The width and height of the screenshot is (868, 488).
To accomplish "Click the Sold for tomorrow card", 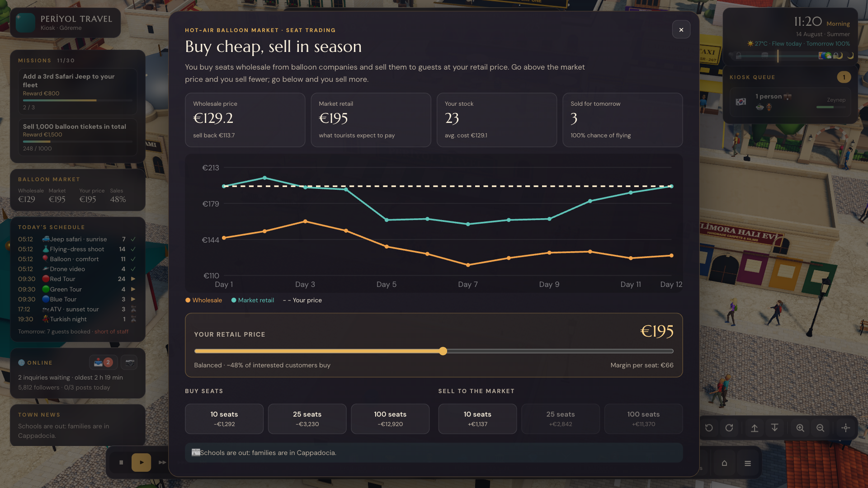I will tap(623, 120).
